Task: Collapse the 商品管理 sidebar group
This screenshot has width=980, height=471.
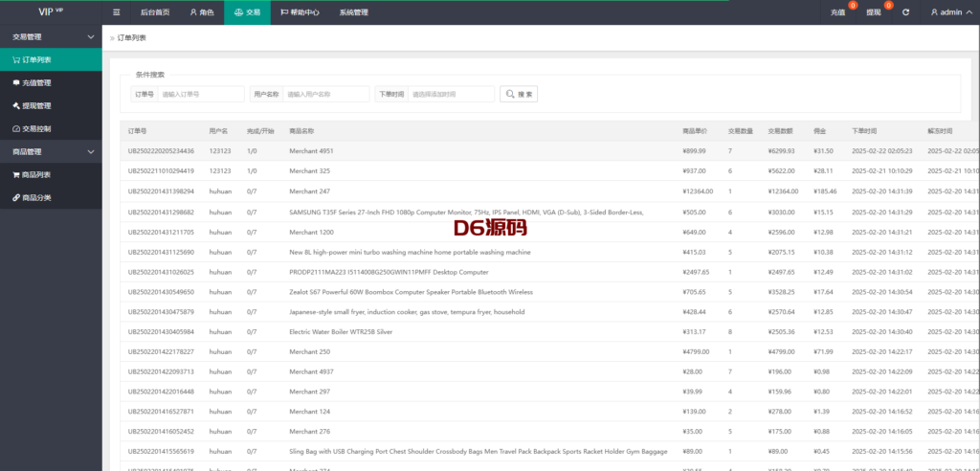Action: coord(51,151)
